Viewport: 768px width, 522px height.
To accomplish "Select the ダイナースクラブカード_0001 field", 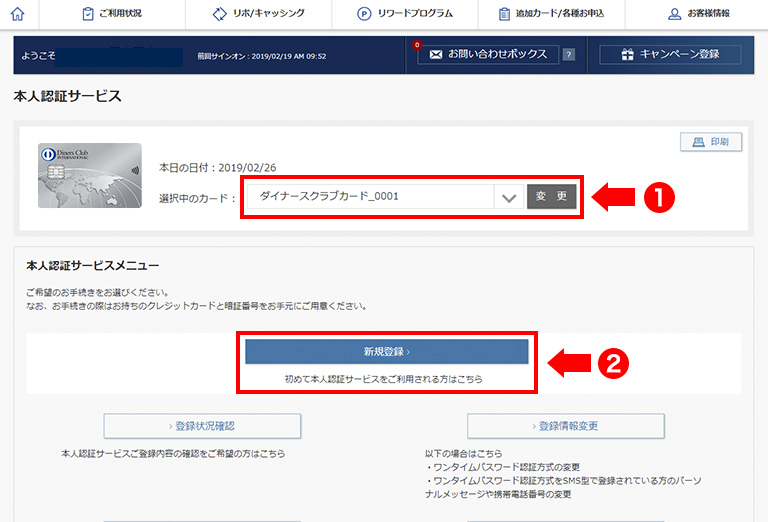I will pyautogui.click(x=370, y=197).
